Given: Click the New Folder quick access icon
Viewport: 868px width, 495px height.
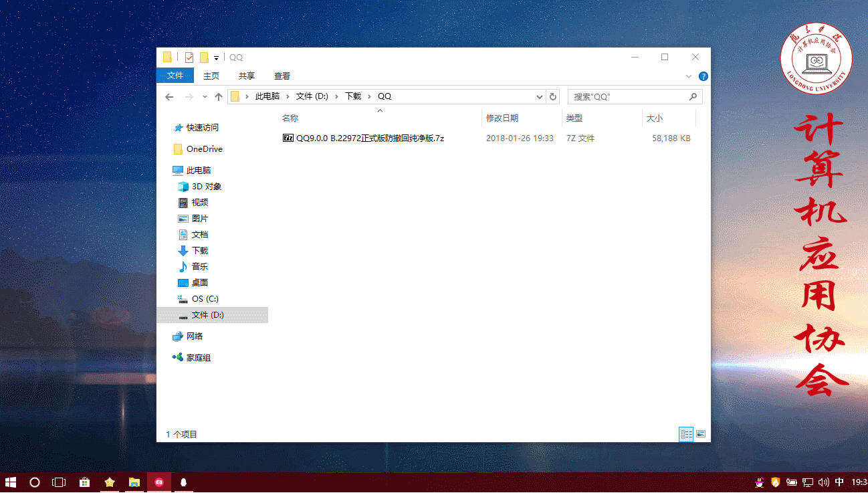Looking at the screenshot, I should 205,58.
